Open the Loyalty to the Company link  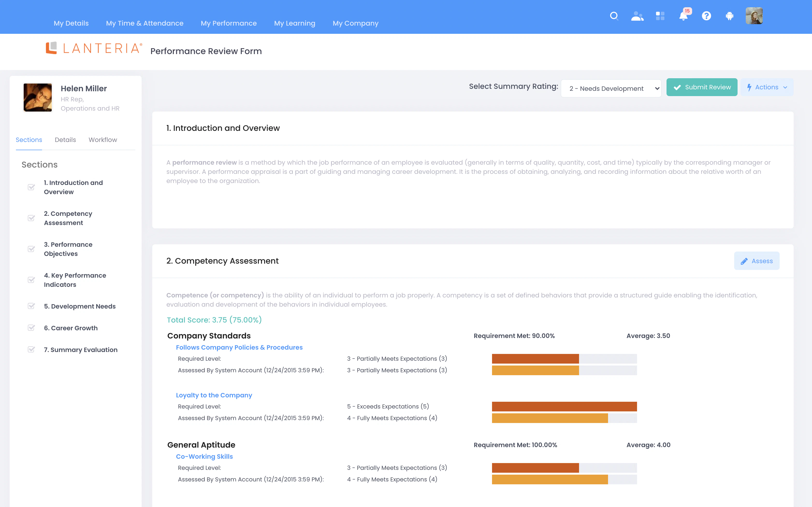coord(214,395)
